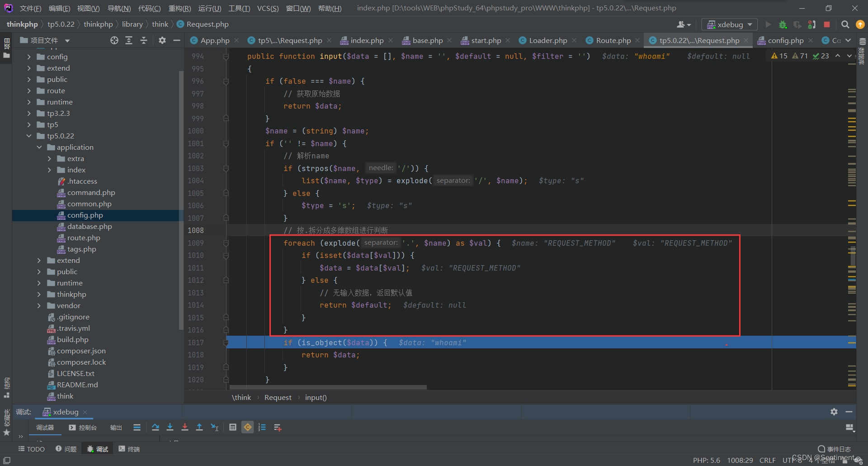The width and height of the screenshot is (868, 466).
Task: Click the Step Out debugger icon
Action: click(x=199, y=428)
